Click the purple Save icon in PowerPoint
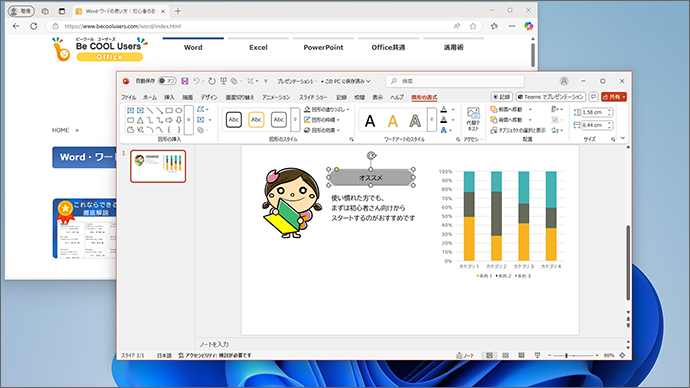Screen dimensions: 690x388 click(x=185, y=81)
